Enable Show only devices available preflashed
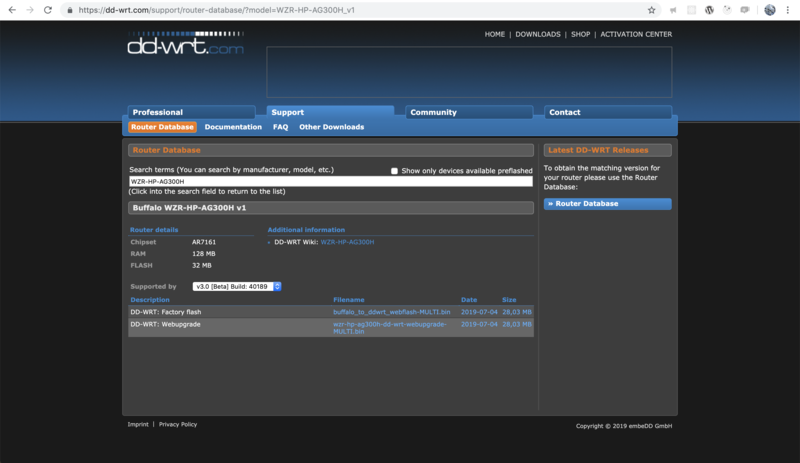Image resolution: width=800 pixels, height=463 pixels. coord(394,171)
